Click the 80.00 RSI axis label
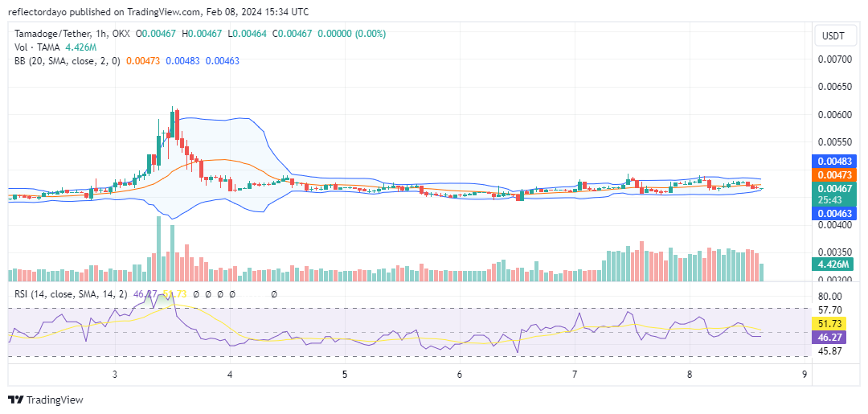Viewport: 868px width, 414px height. [829, 297]
